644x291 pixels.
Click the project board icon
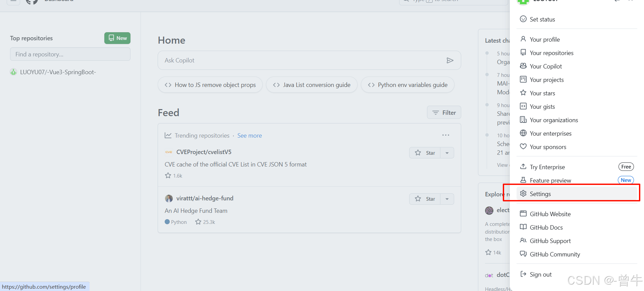[523, 79]
